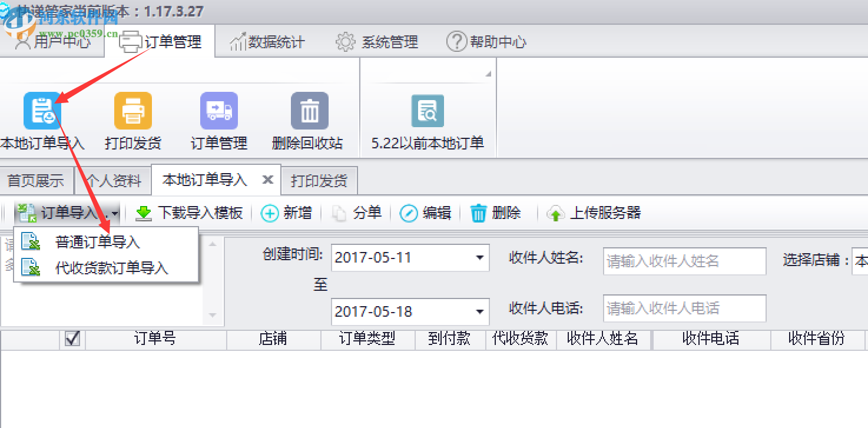868x428 pixels.
Task: Click the 下载导入模板 green download icon
Action: 143,213
